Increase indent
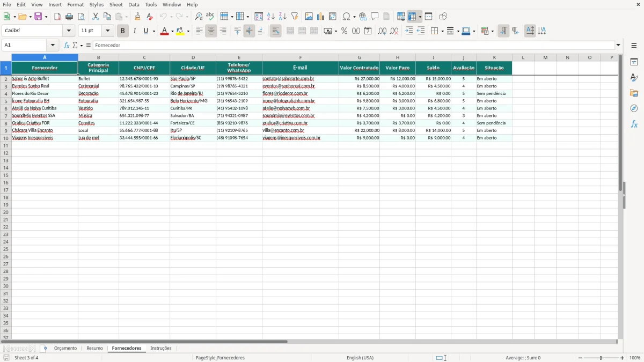This screenshot has width=644, height=362. 409,31
